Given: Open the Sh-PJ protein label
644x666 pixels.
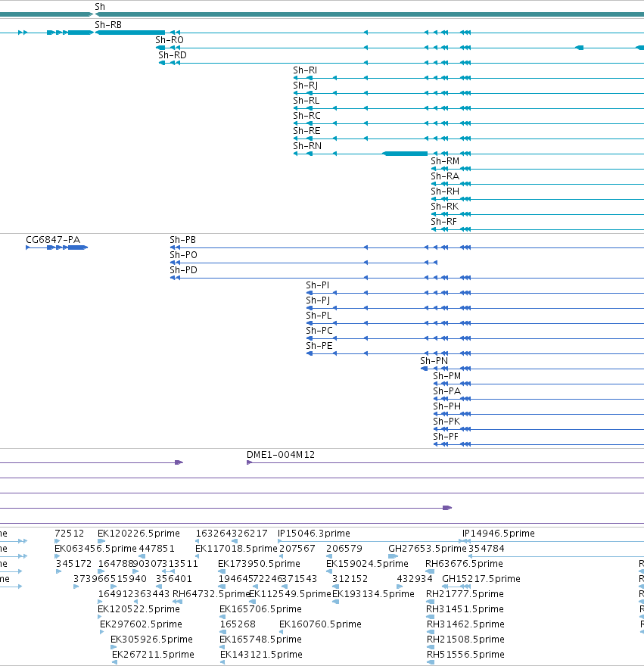Looking at the screenshot, I should (x=318, y=300).
